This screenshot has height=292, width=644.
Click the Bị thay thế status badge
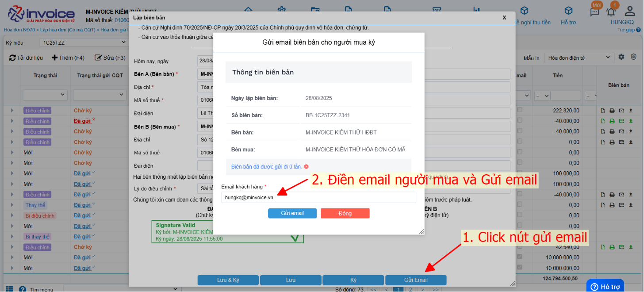click(x=37, y=237)
